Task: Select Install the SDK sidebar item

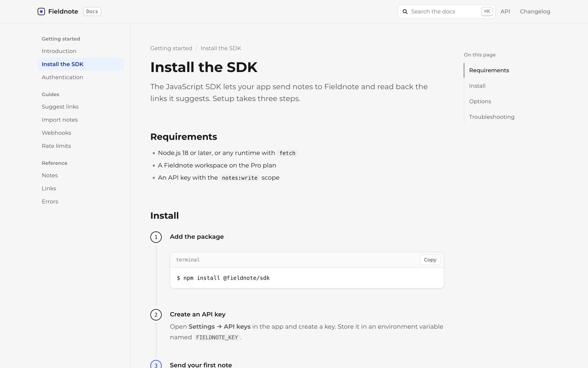Action: click(80, 64)
